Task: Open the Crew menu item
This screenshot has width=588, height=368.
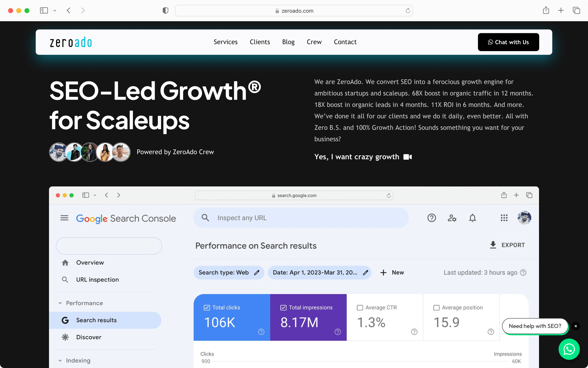Action: [314, 42]
